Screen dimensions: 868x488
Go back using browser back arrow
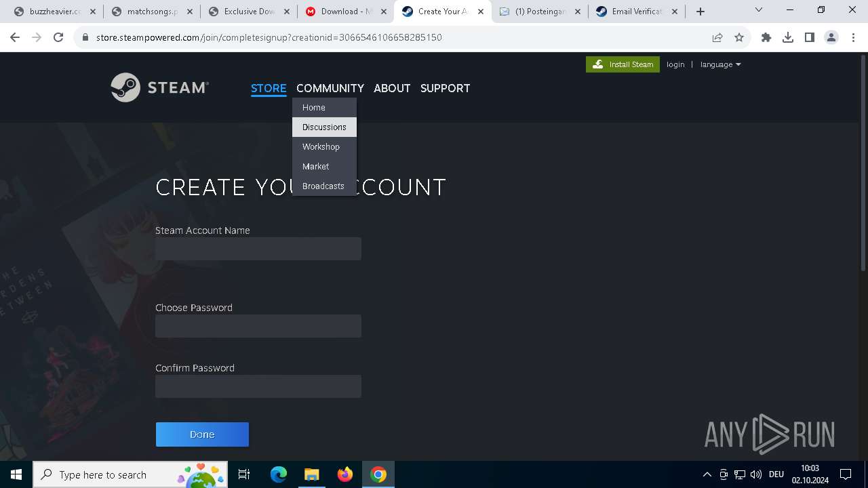(x=16, y=38)
